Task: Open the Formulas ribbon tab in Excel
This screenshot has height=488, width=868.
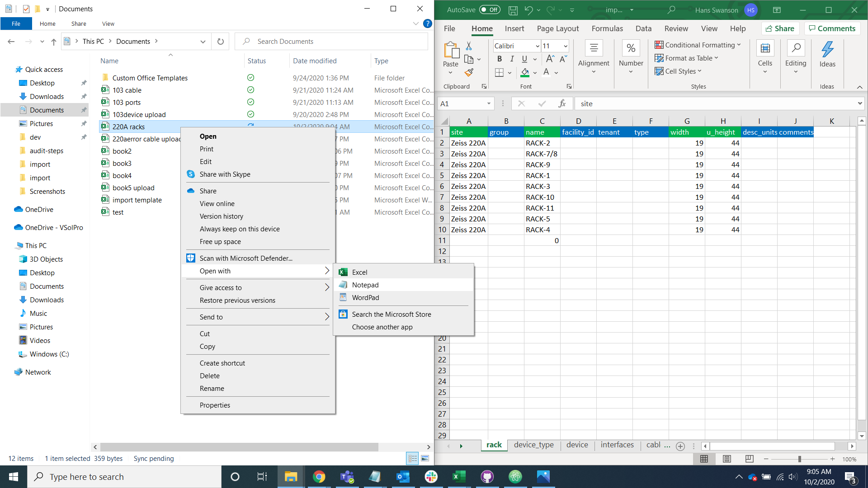Action: point(607,28)
